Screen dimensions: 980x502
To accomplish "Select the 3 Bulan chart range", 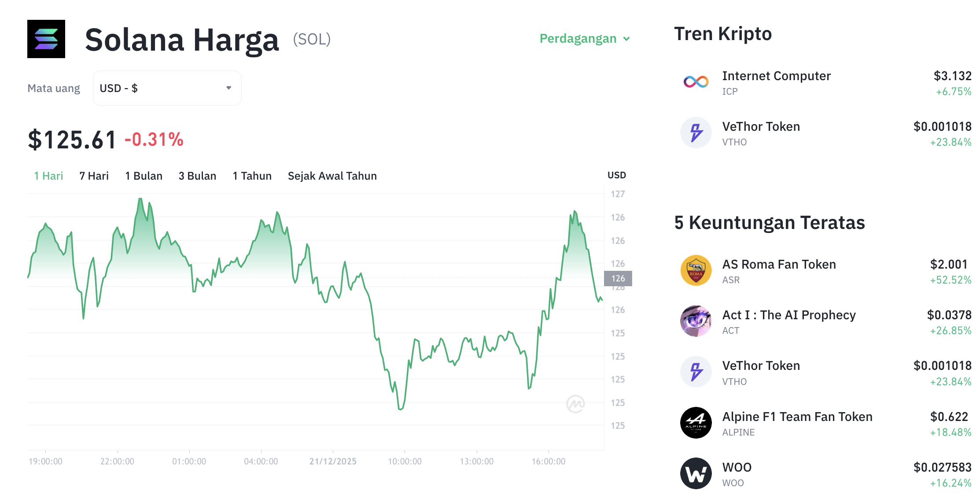I will (197, 176).
